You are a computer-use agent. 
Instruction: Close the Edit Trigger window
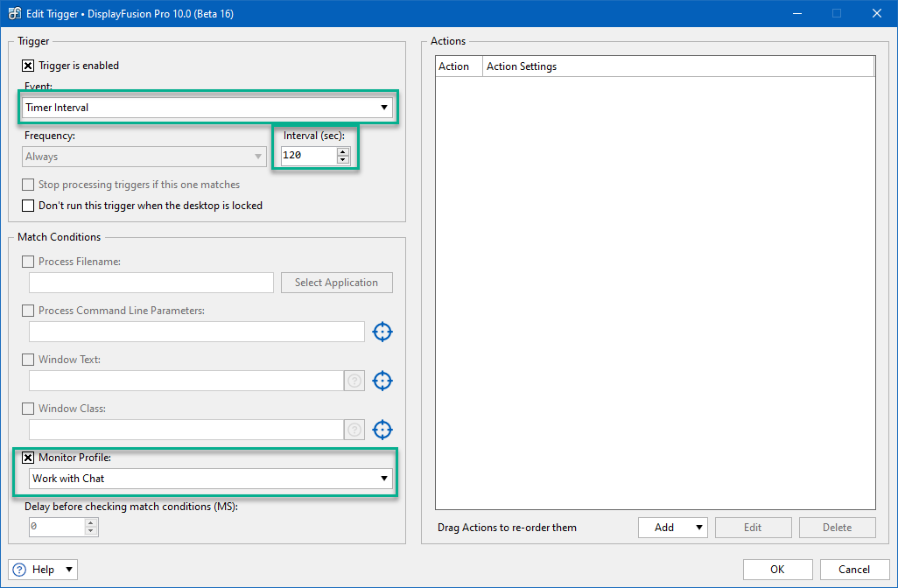pos(877,13)
